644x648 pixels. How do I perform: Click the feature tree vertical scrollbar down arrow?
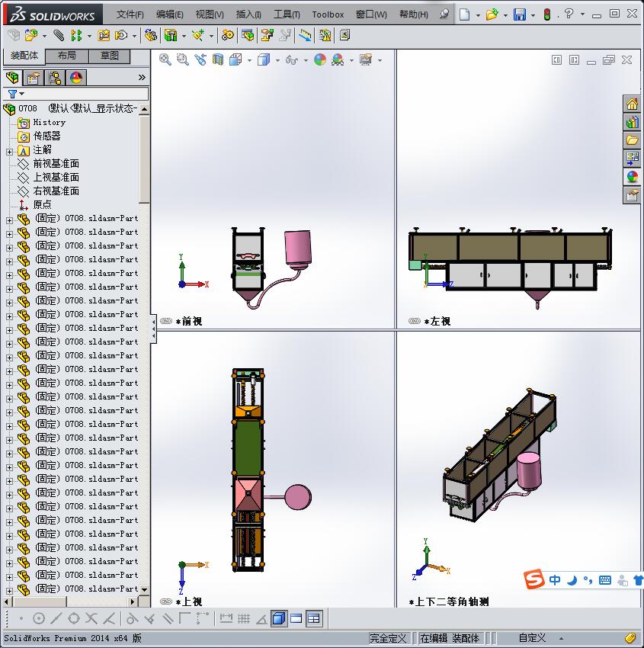(144, 590)
